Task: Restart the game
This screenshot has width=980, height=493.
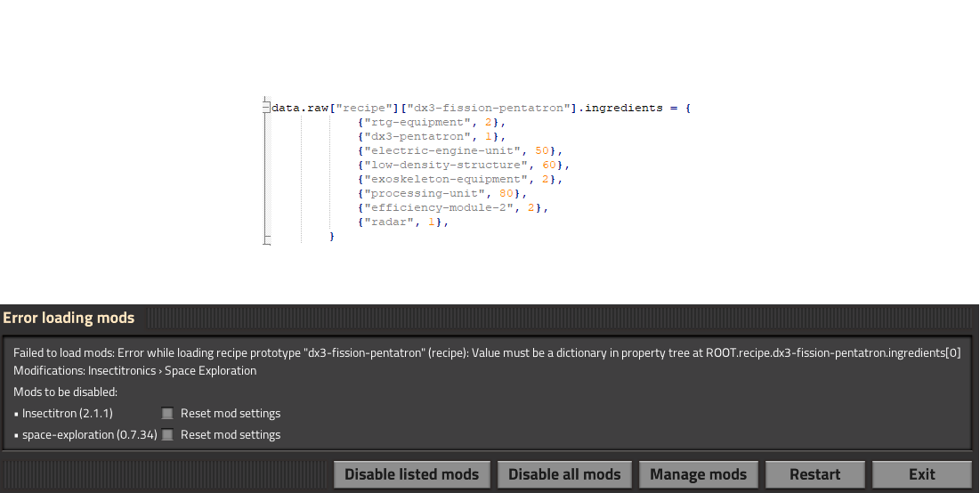Action: (815, 474)
